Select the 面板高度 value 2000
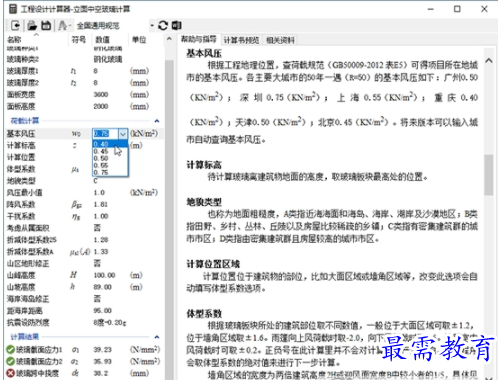The height and width of the screenshot is (380, 503). point(101,106)
